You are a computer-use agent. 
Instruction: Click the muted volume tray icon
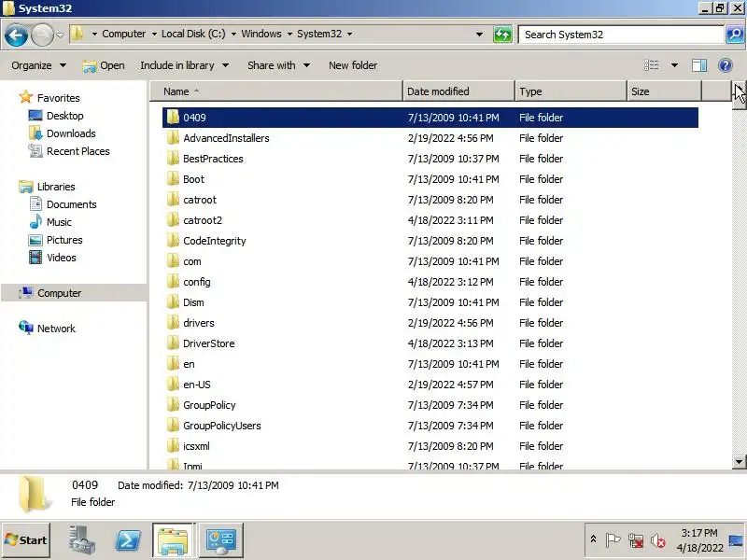[658, 540]
